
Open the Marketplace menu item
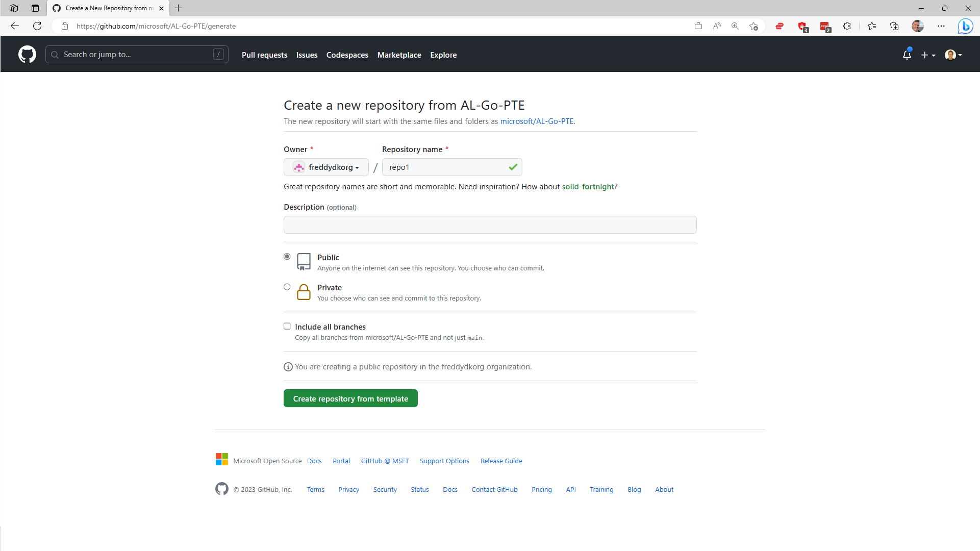click(399, 55)
